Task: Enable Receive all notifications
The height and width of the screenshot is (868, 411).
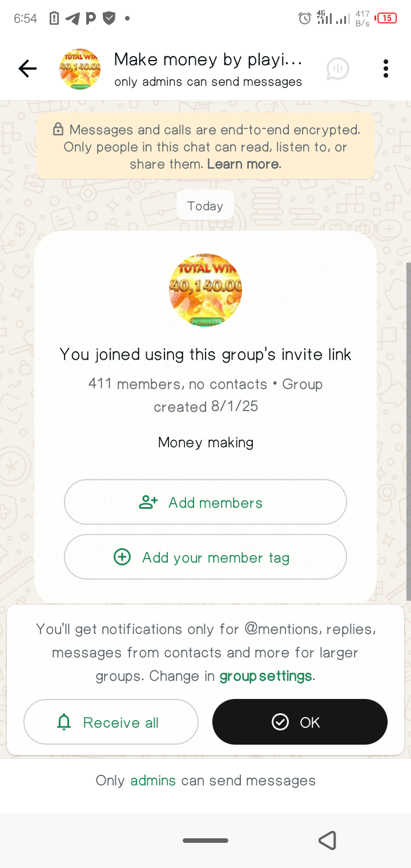Action: (x=111, y=722)
